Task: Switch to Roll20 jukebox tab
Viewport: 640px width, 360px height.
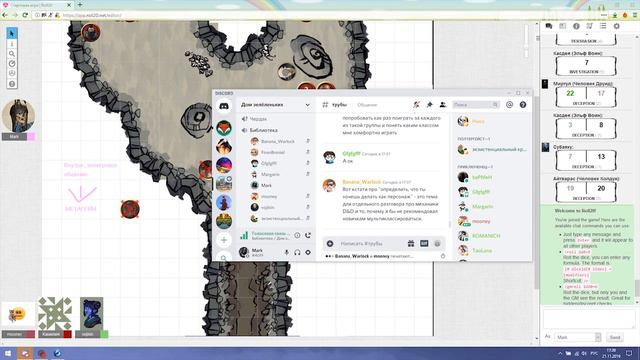Action: pyautogui.click(x=589, y=26)
